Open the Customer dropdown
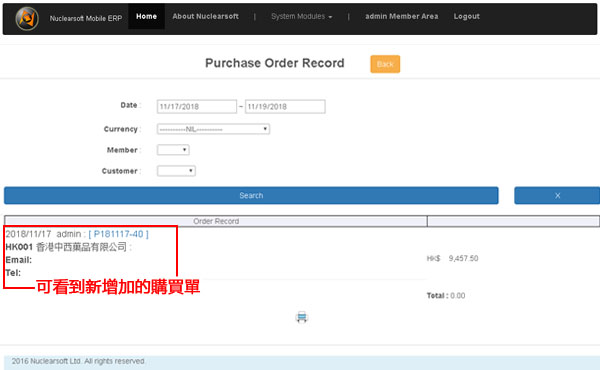 tap(176, 171)
